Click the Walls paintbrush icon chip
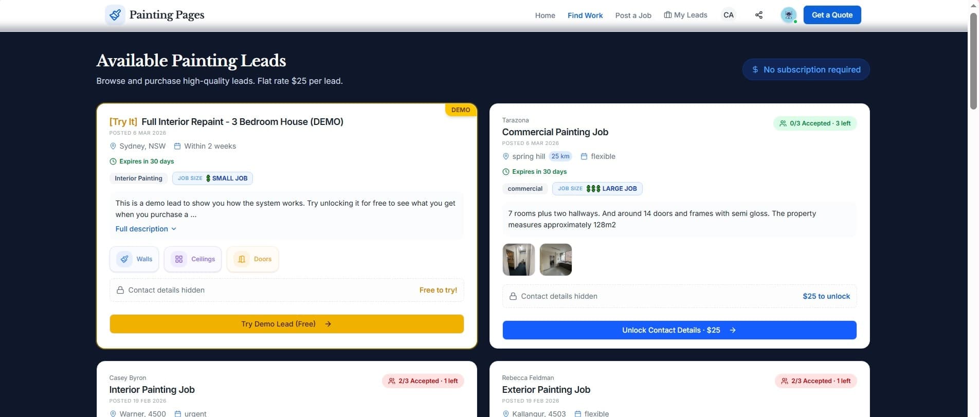This screenshot has width=980, height=417. pos(124,259)
